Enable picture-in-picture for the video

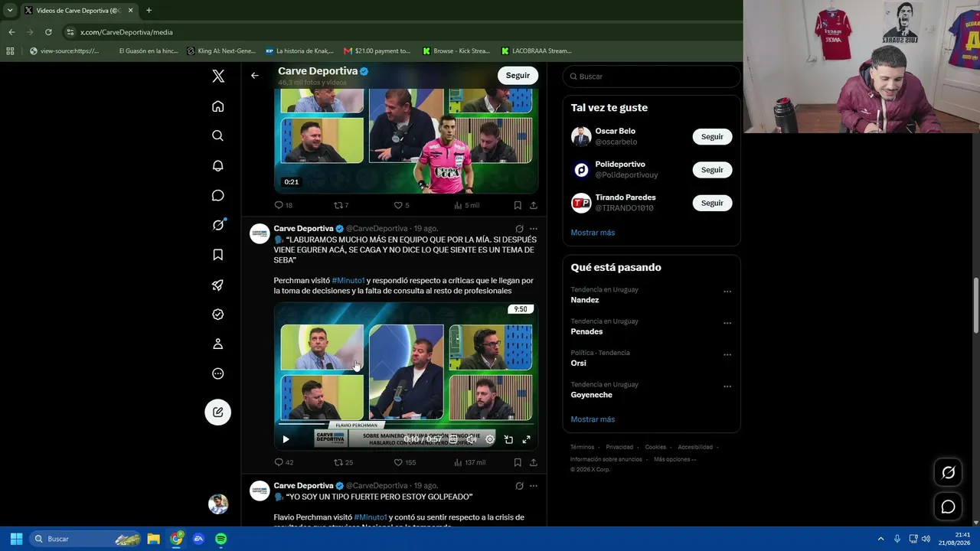click(x=508, y=439)
